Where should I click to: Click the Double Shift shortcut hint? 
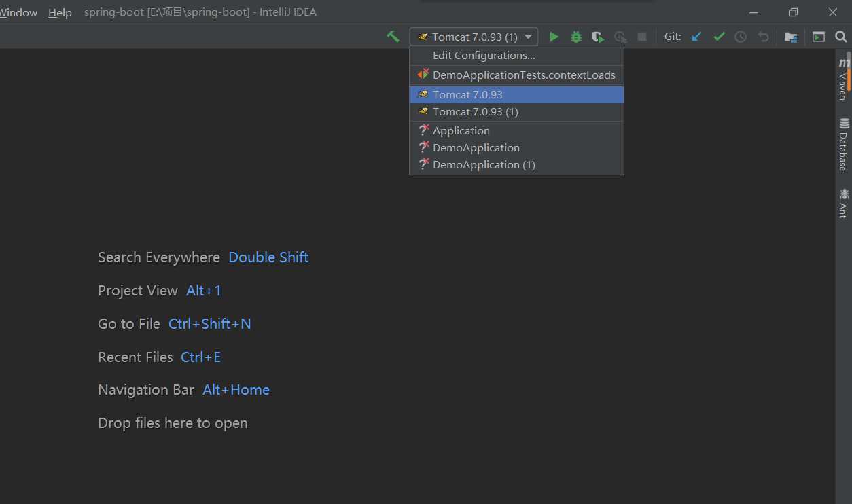pyautogui.click(x=268, y=257)
